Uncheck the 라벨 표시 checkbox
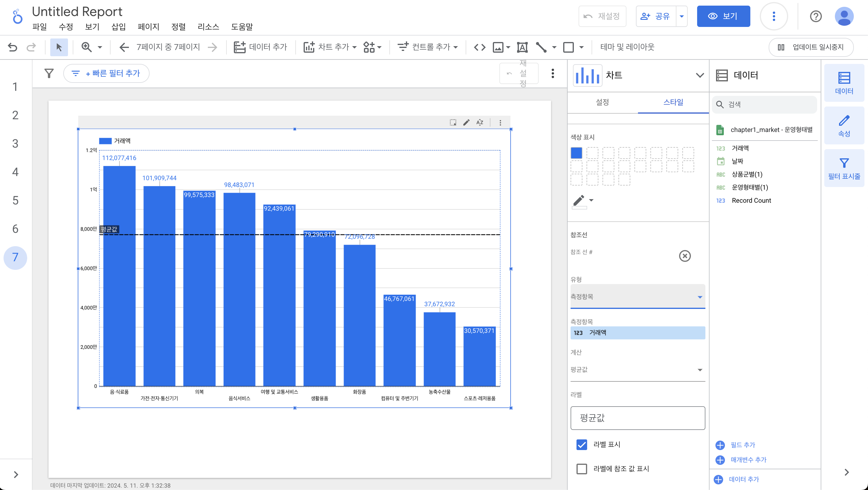The height and width of the screenshot is (490, 868). [582, 444]
